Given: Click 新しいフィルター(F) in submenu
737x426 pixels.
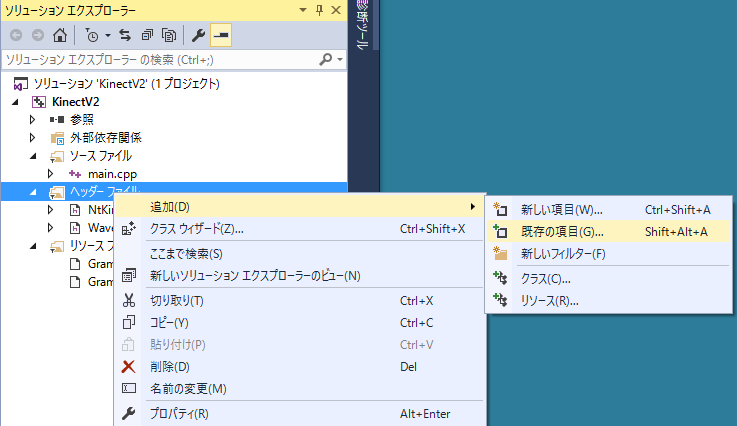Looking at the screenshot, I should tap(563, 253).
